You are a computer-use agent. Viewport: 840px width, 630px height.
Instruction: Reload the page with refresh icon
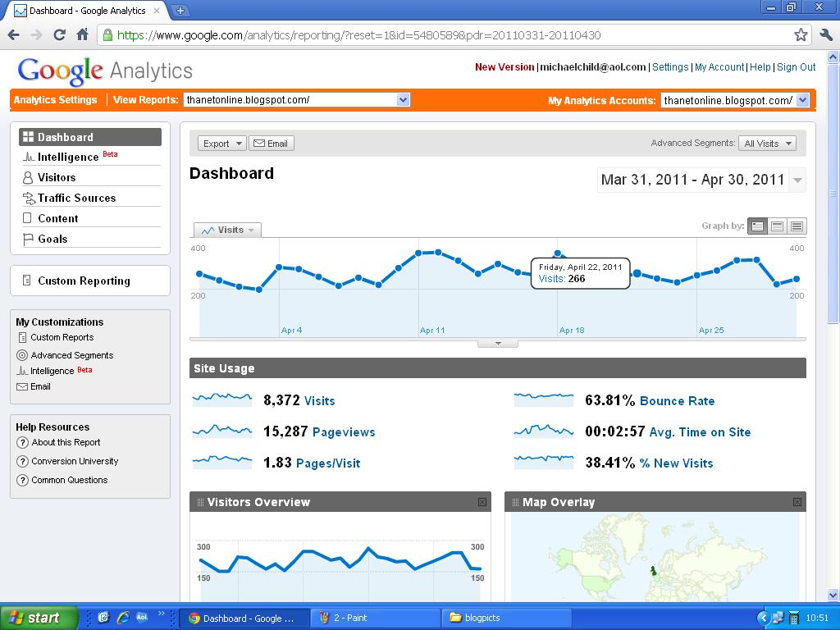[59, 35]
